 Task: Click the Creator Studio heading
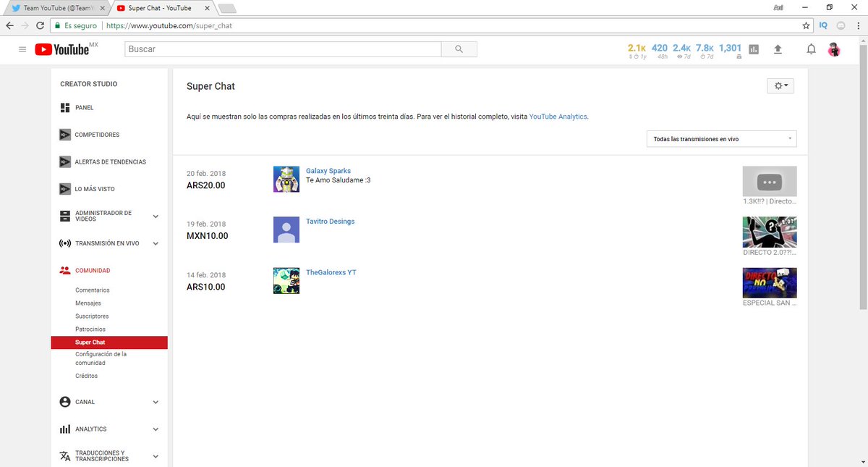[89, 84]
